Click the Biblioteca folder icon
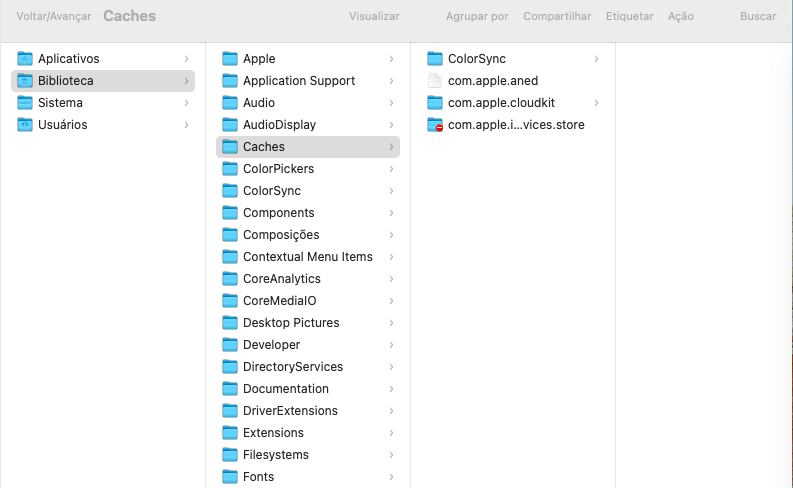The image size is (793, 488). pos(25,81)
